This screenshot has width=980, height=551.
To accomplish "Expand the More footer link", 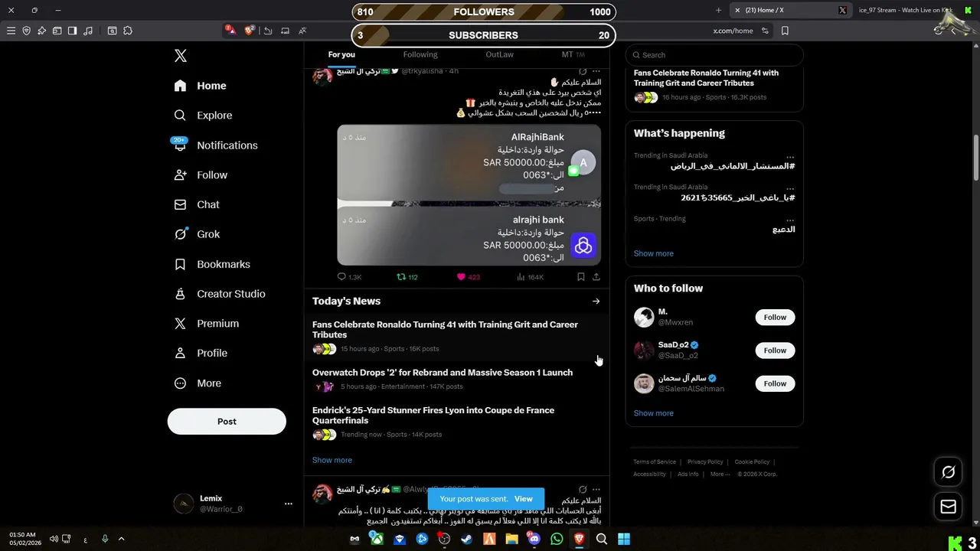I will tap(720, 474).
